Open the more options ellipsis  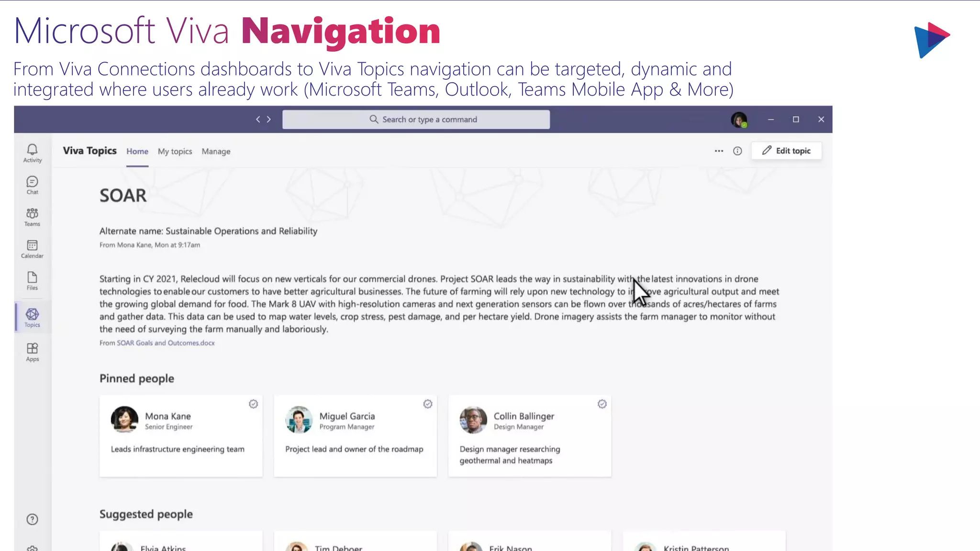point(719,151)
